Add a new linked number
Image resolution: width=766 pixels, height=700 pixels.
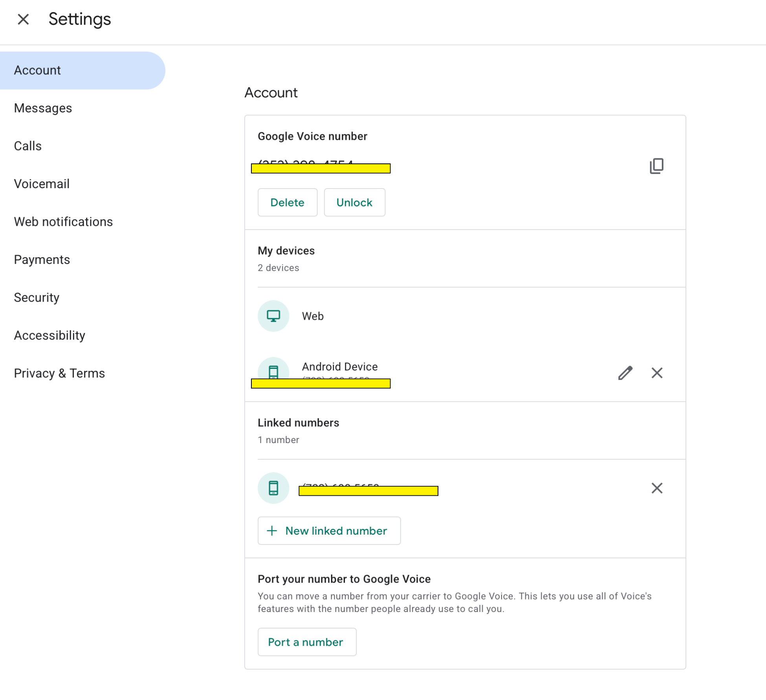click(329, 530)
